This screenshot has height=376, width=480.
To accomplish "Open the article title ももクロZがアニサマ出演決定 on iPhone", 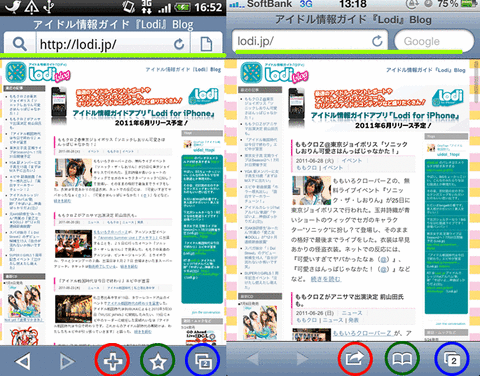I will [350, 300].
